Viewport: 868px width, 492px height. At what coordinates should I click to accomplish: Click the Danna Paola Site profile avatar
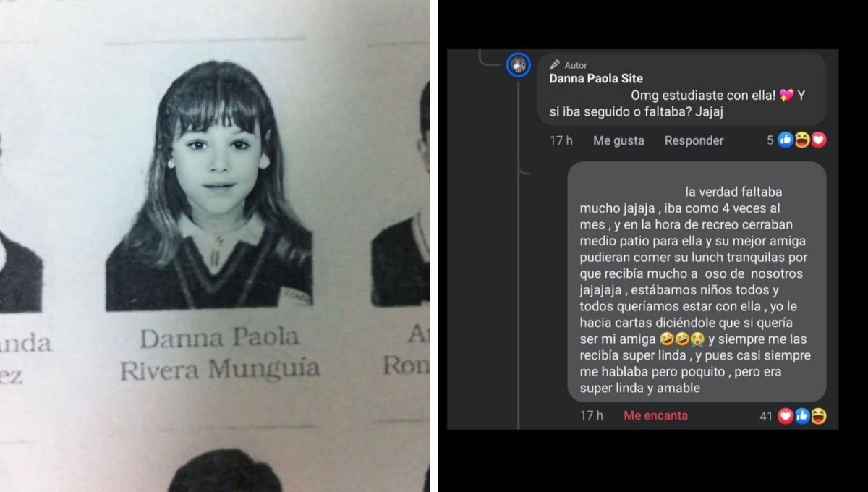[x=518, y=65]
